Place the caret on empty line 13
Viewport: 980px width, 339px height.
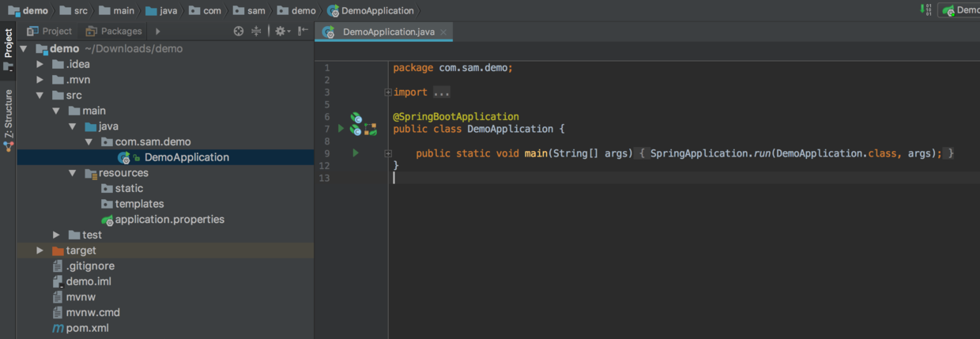coord(684,178)
